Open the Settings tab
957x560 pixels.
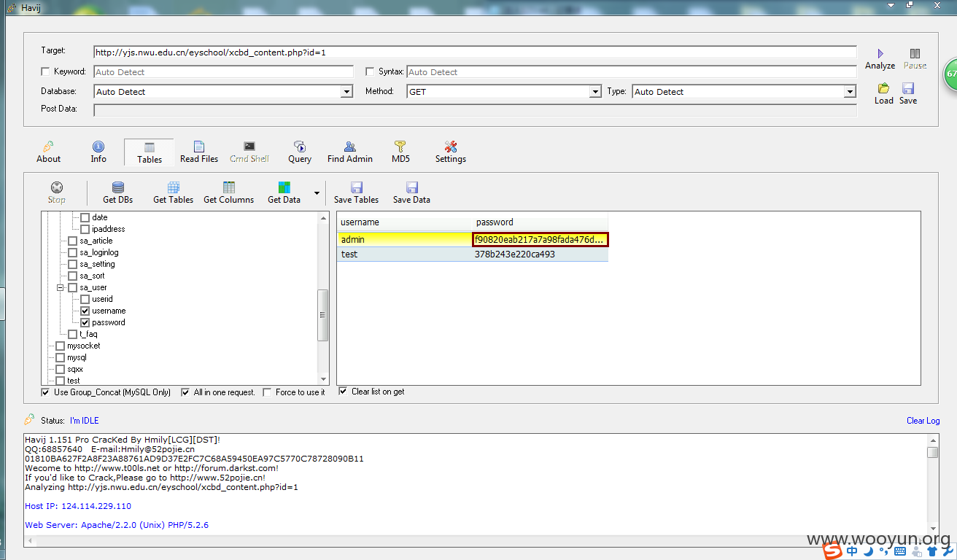click(451, 152)
